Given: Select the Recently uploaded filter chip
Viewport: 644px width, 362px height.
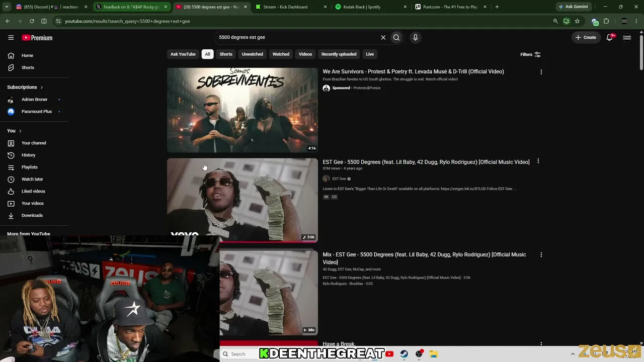Looking at the screenshot, I should 339,54.
